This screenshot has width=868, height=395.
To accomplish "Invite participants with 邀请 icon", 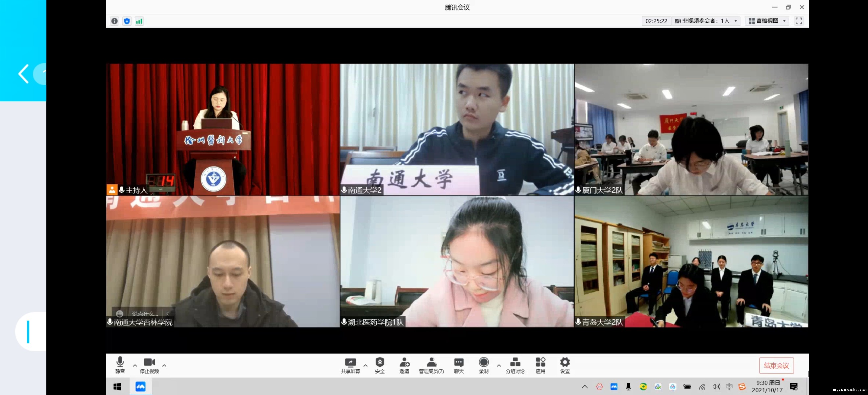I will (x=404, y=365).
